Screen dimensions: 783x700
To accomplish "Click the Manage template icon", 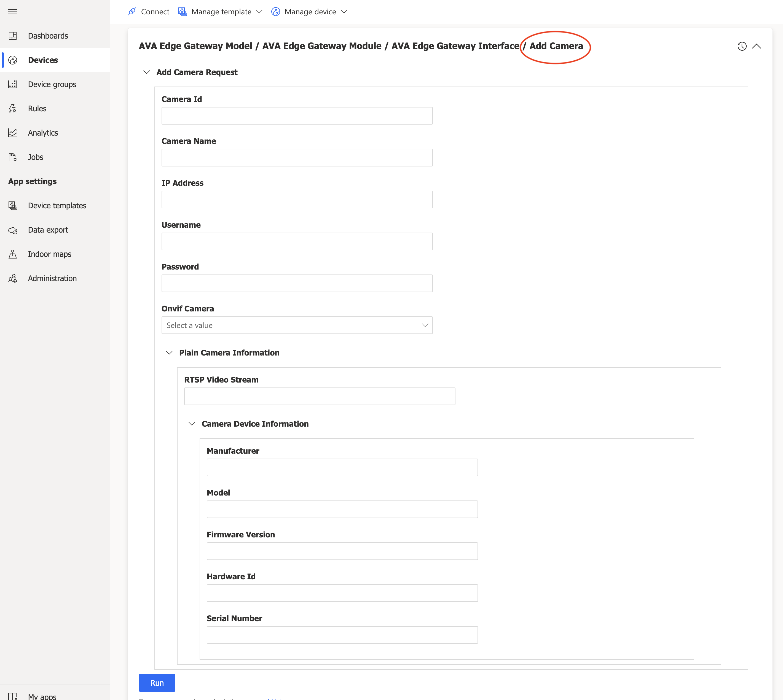I will tap(183, 12).
